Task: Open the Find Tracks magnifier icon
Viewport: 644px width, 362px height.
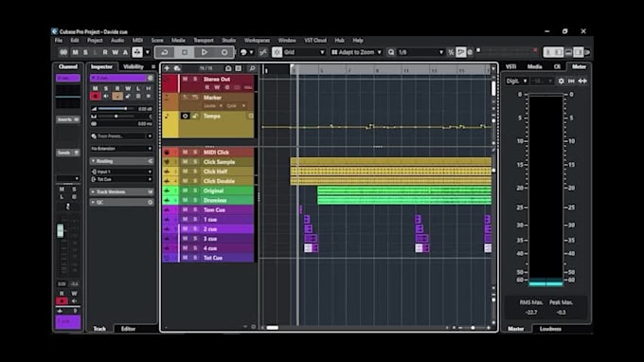Action: (x=252, y=68)
